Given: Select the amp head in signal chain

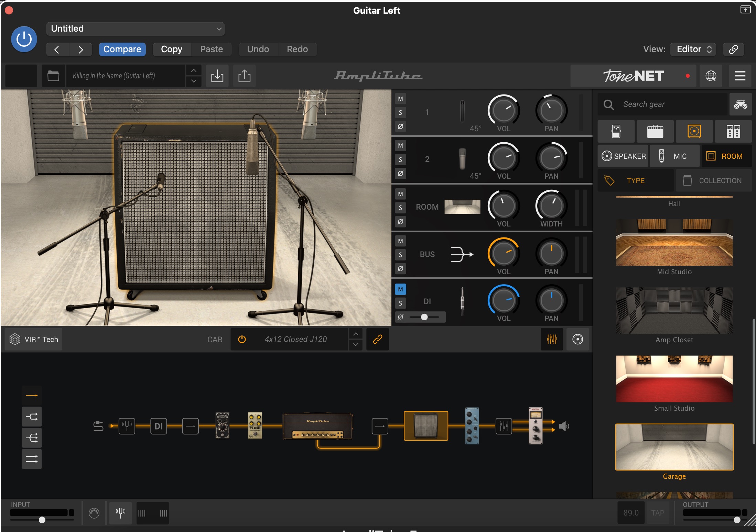Looking at the screenshot, I should (317, 426).
